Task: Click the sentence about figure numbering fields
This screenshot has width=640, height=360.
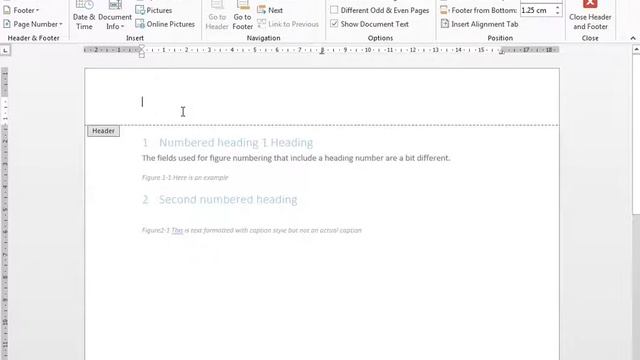Action: [x=296, y=158]
